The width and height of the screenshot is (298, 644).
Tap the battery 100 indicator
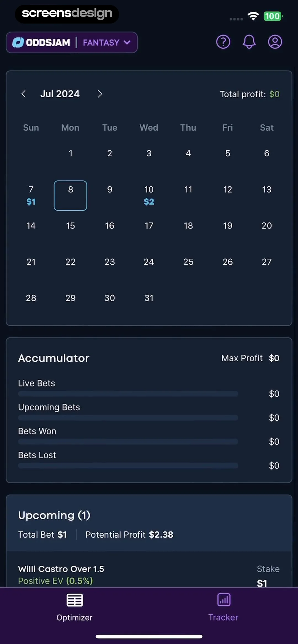(273, 16)
